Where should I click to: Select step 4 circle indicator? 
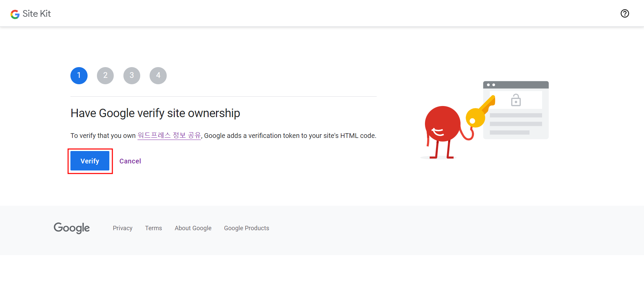[x=158, y=76]
